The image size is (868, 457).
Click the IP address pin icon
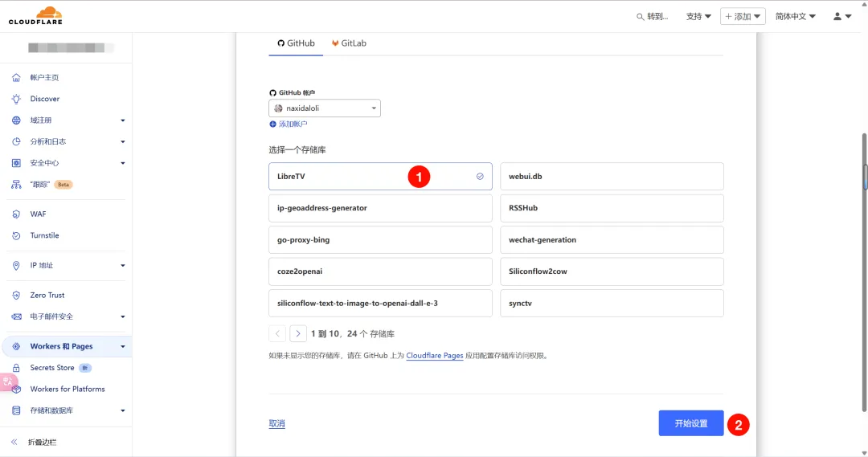click(x=16, y=266)
